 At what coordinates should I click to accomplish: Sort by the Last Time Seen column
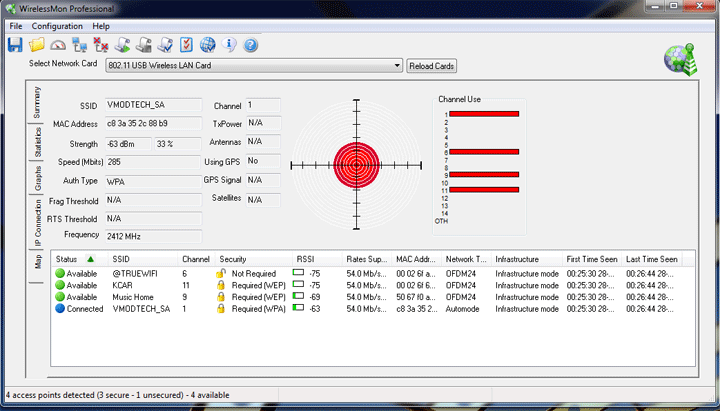652,259
